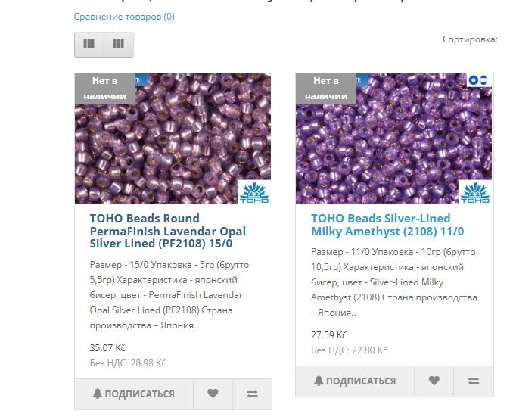513x420 pixels.
Task: Switch to grid view layout
Action: 119,44
